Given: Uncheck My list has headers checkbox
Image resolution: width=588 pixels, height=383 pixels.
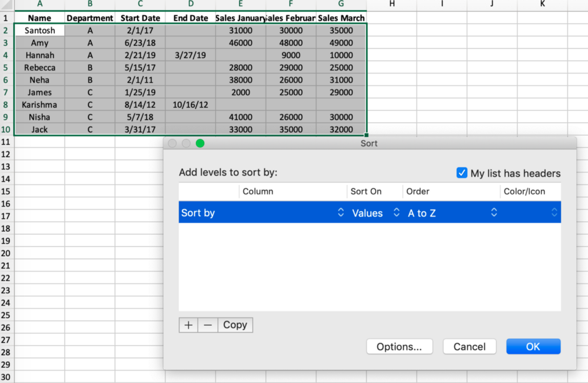Looking at the screenshot, I should [462, 173].
